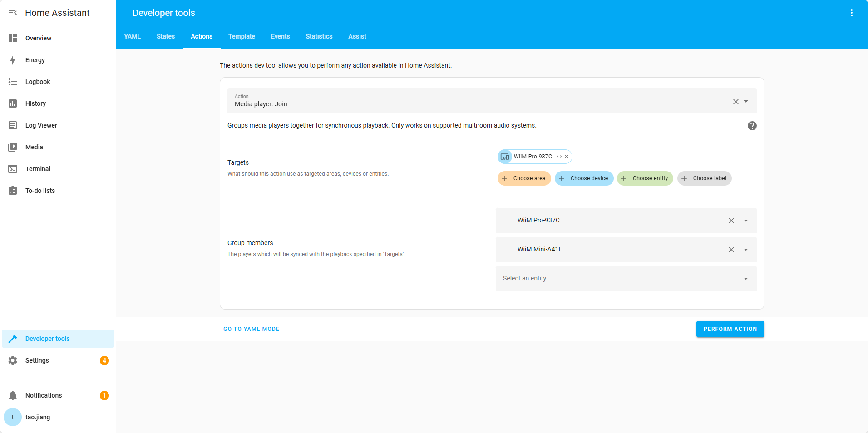Viewport: 868px width, 433px height.
Task: Click the Home Assistant title
Action: pos(57,13)
